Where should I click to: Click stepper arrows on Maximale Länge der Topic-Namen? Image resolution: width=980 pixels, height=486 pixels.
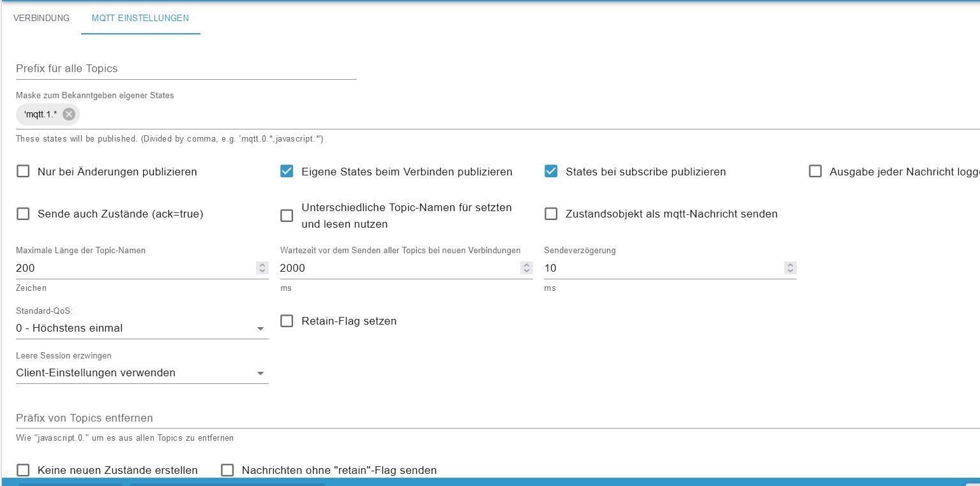click(262, 268)
